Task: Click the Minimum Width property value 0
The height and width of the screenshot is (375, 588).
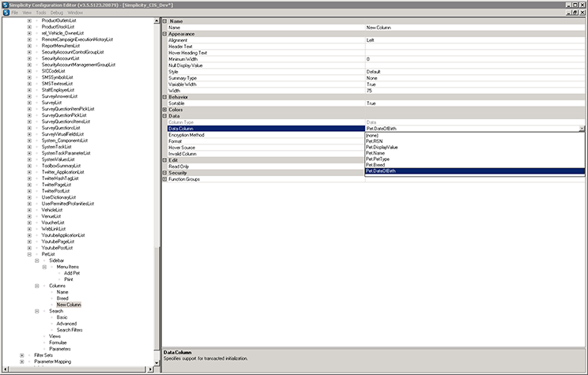Action: [x=475, y=59]
